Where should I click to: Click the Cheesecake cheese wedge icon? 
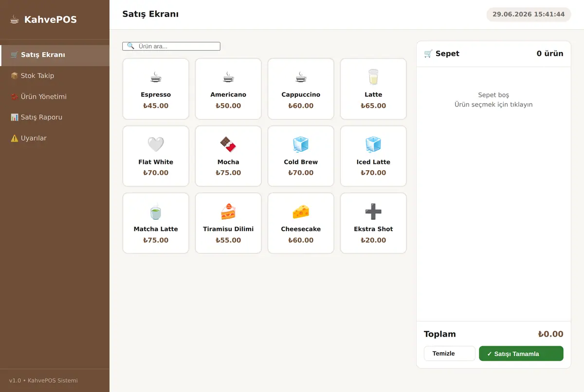(301, 212)
